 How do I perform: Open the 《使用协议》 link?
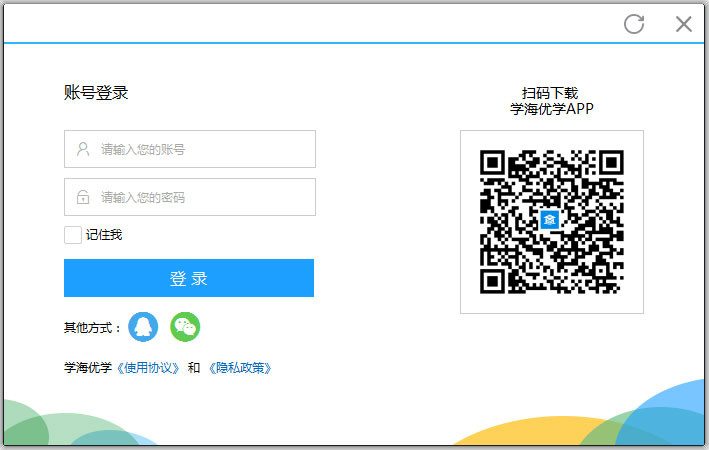click(x=149, y=368)
